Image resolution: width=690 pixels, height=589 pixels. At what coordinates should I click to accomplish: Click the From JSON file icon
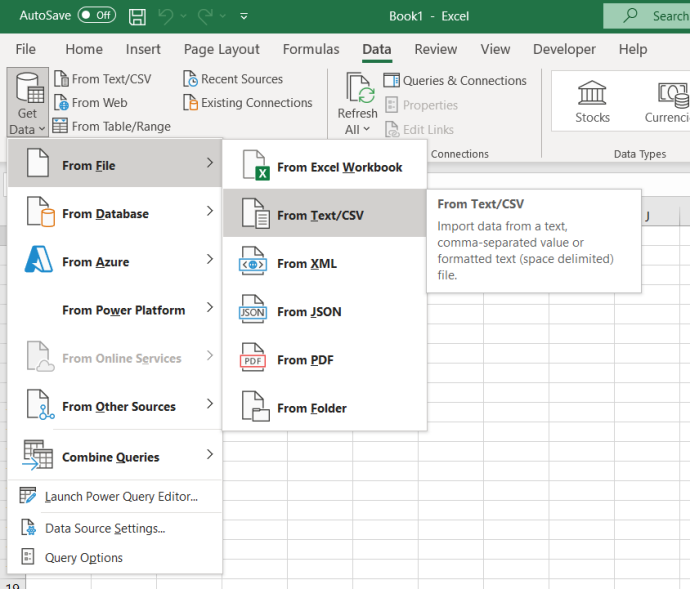click(253, 310)
